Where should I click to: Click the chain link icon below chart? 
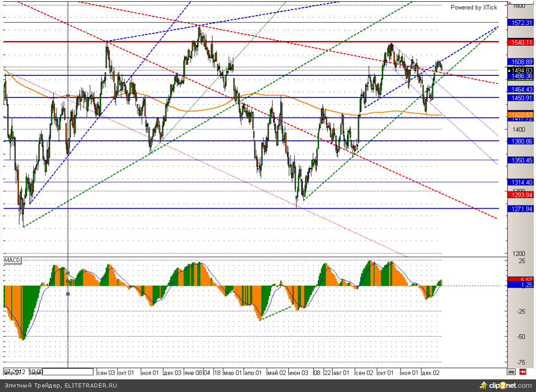tap(512, 372)
